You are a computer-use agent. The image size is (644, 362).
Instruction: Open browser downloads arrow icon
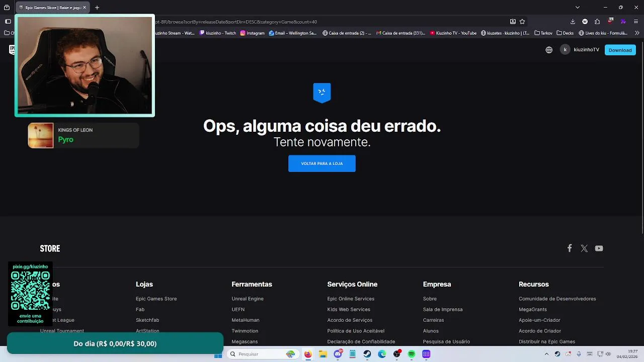(573, 22)
